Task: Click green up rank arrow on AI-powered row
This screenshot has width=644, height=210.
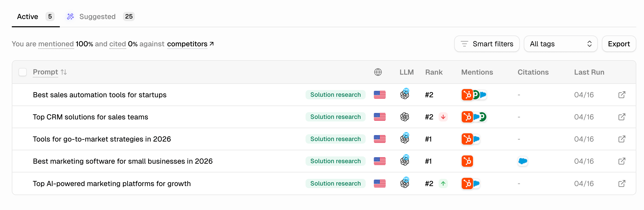Action: (443, 183)
